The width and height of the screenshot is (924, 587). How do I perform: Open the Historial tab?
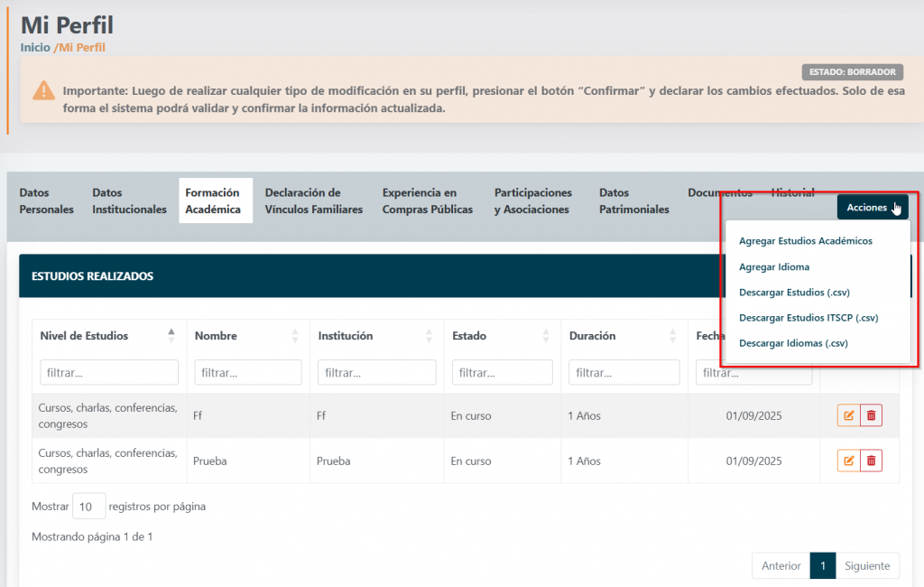tap(792, 192)
